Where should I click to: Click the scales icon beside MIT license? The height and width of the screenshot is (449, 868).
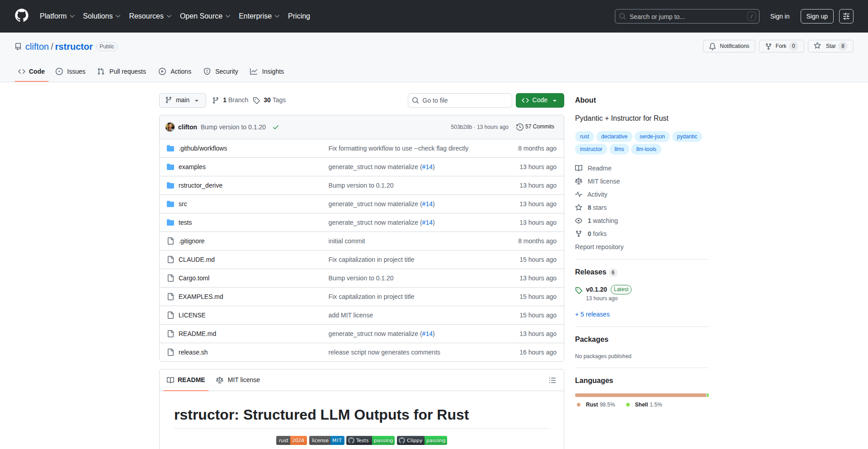[579, 181]
